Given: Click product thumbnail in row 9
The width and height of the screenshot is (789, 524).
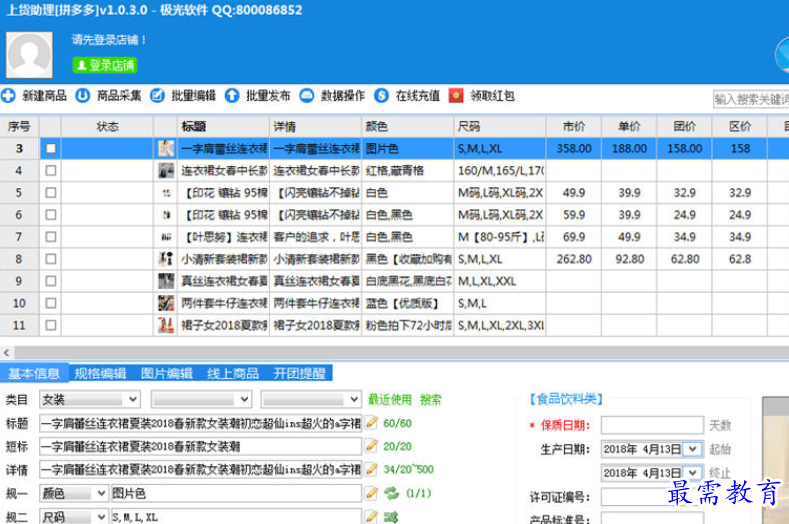Looking at the screenshot, I should tap(166, 281).
